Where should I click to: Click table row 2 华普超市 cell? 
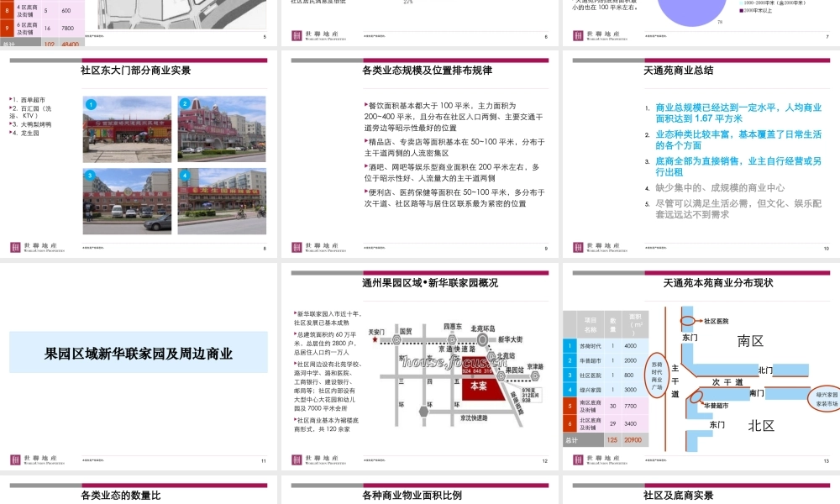[x=590, y=360]
